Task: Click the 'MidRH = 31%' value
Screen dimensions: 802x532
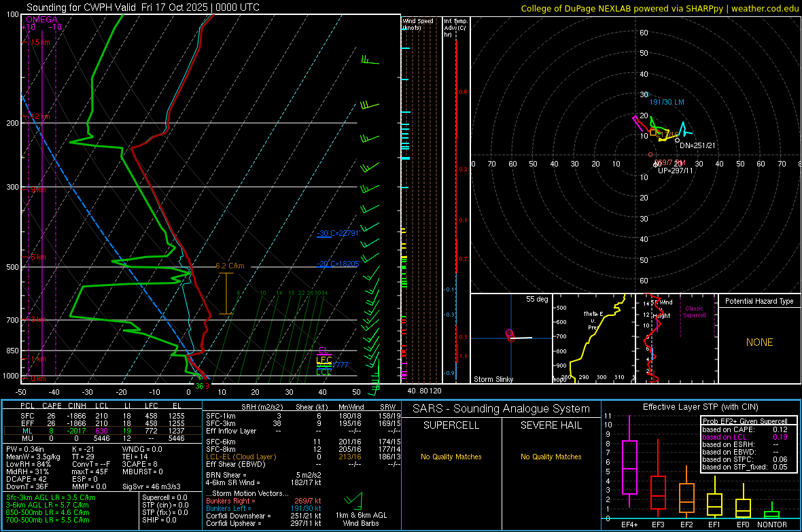Action: tap(28, 472)
